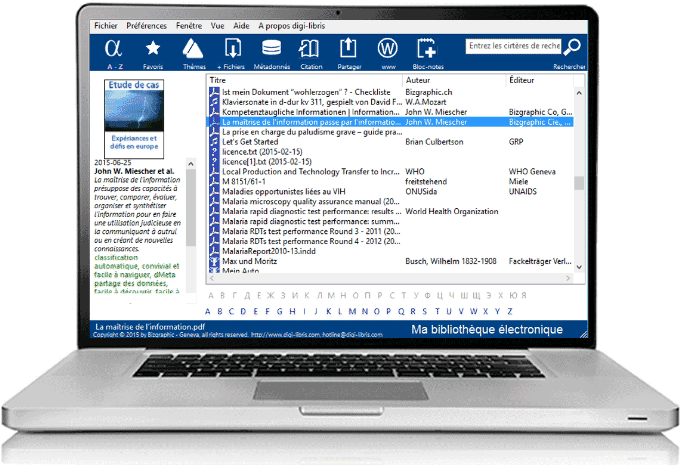Open the Vue menu
Image resolution: width=680 pixels, height=465 pixels.
(217, 26)
